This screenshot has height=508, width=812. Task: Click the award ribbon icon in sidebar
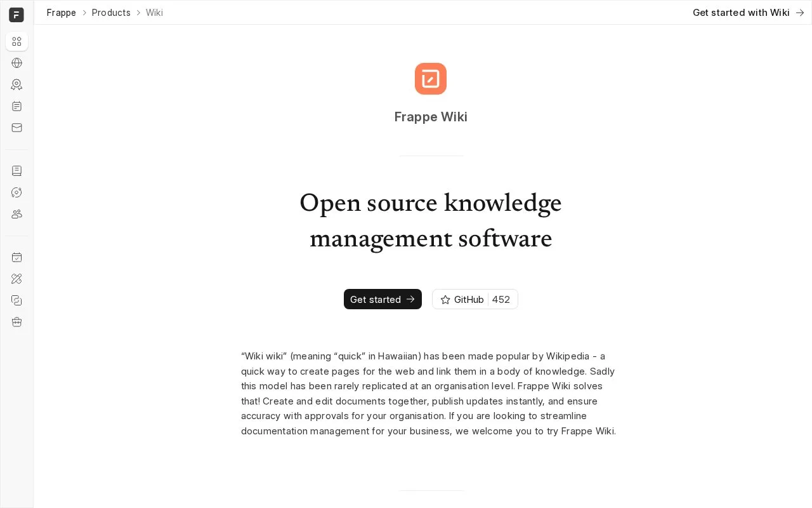click(x=16, y=84)
